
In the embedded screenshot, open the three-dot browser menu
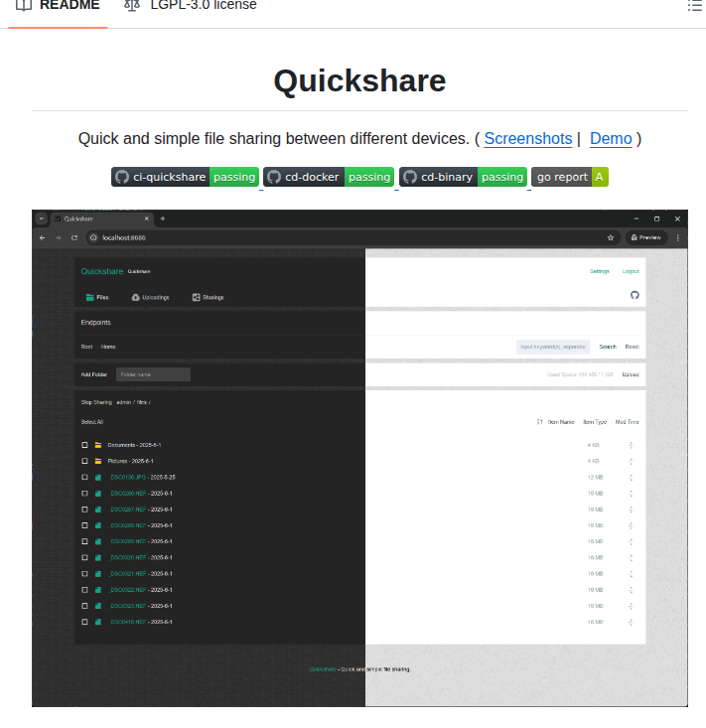[677, 237]
